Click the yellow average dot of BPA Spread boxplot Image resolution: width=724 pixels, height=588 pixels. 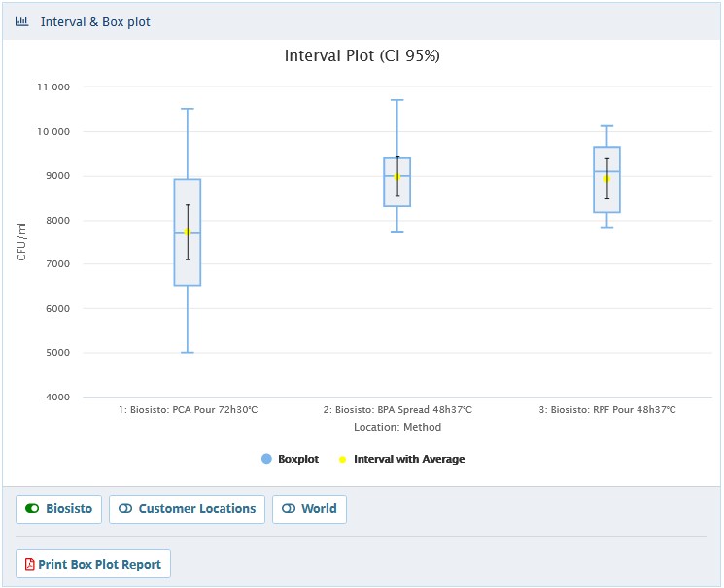[396, 176]
